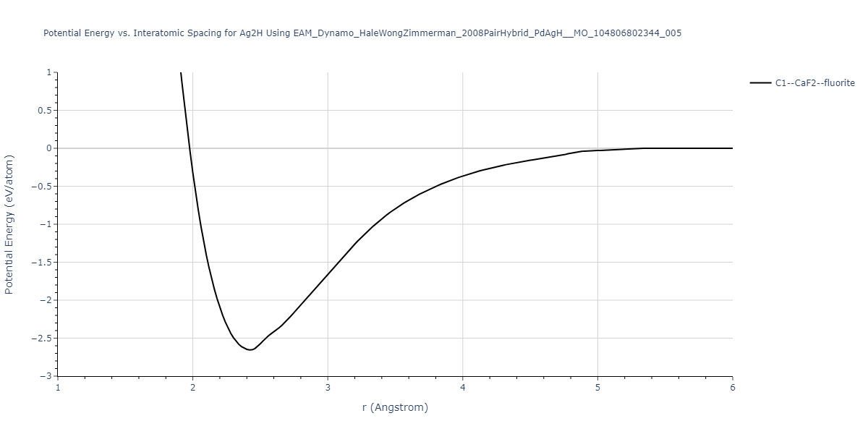Click the x-axis tick label 2
Viewport: 868px width, 434px height.
[192, 388]
